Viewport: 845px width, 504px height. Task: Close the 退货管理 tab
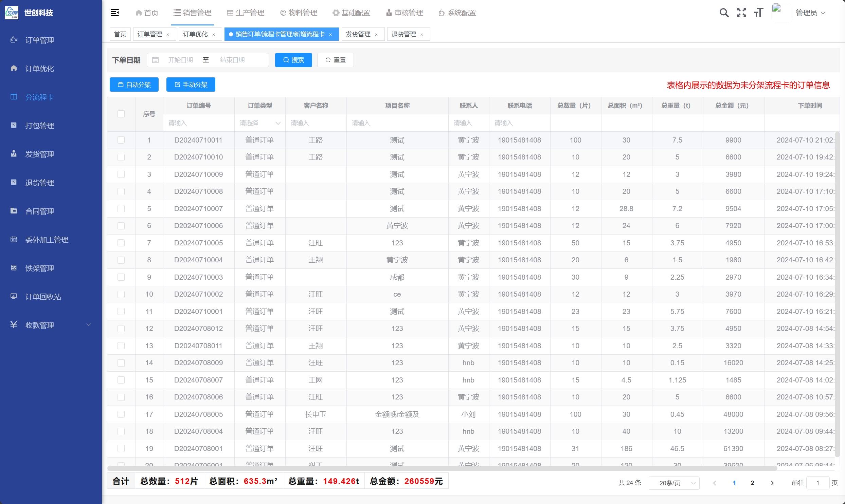coord(422,35)
